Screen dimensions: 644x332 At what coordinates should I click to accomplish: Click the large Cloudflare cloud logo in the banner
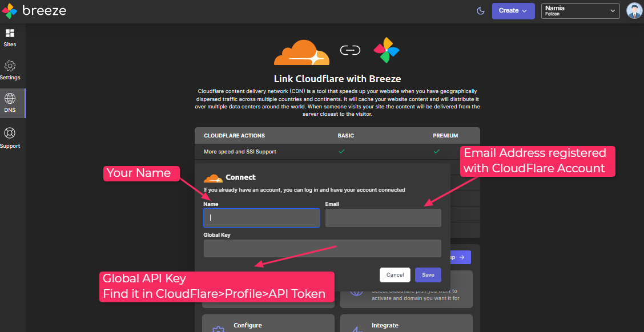click(x=301, y=52)
